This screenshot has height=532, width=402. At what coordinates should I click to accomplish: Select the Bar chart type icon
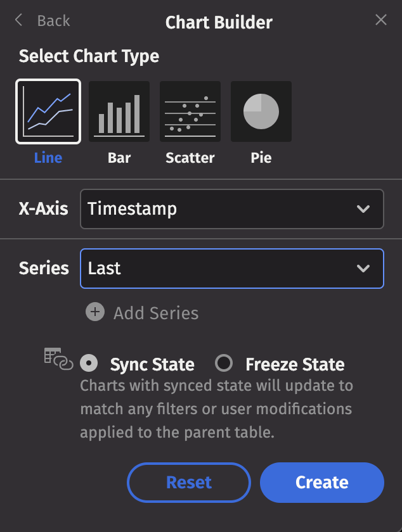pos(119,112)
